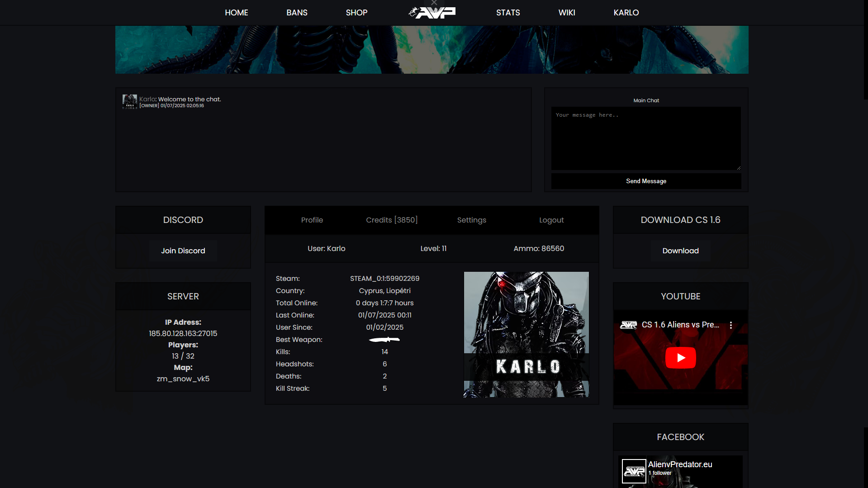Image resolution: width=868 pixels, height=488 pixels.
Task: Click the Logout tab
Action: (x=551, y=220)
